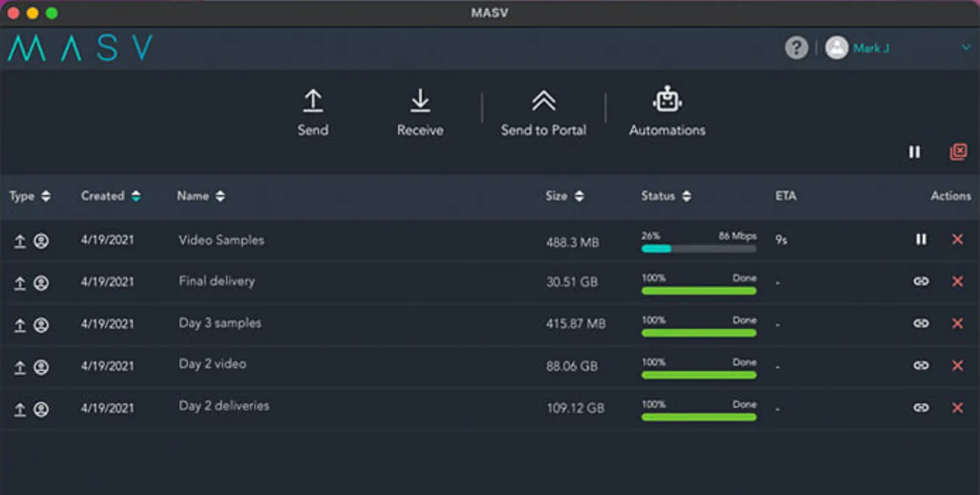Screen dimensions: 980x495
Task: Click the 88.06 GB size value
Action: (x=572, y=366)
